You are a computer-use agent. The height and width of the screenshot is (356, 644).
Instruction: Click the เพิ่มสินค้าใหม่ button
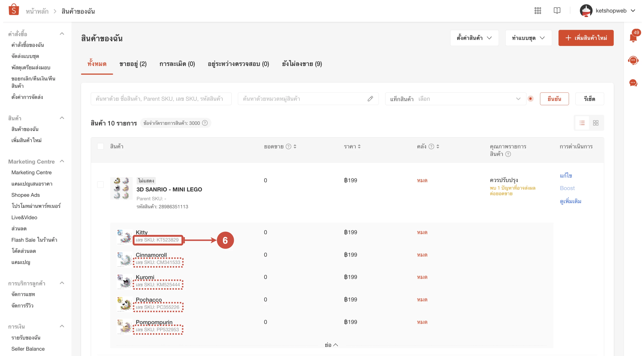pos(586,38)
